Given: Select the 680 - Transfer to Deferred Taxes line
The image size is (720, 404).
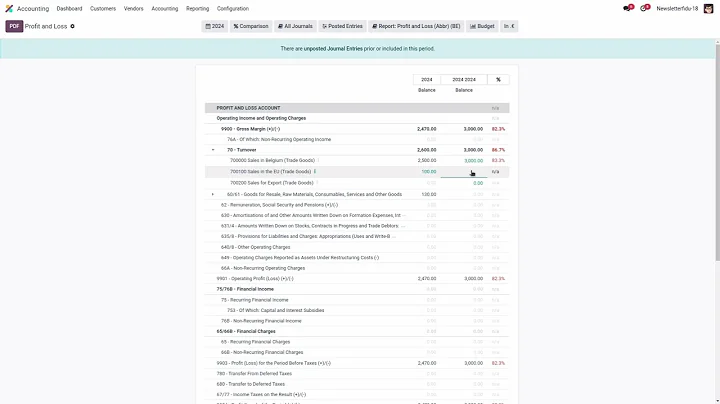Looking at the screenshot, I should [x=357, y=384].
